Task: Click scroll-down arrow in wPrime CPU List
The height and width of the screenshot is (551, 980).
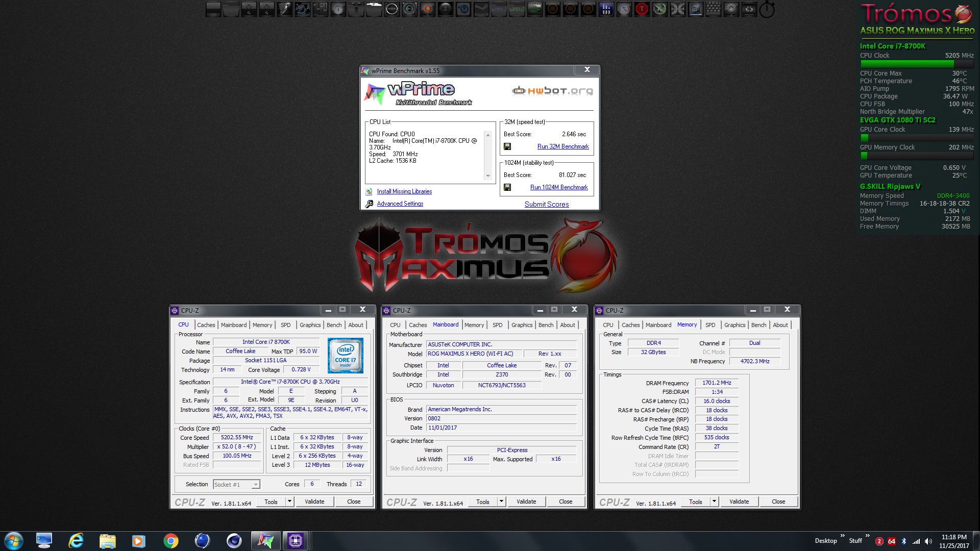Action: tap(488, 176)
